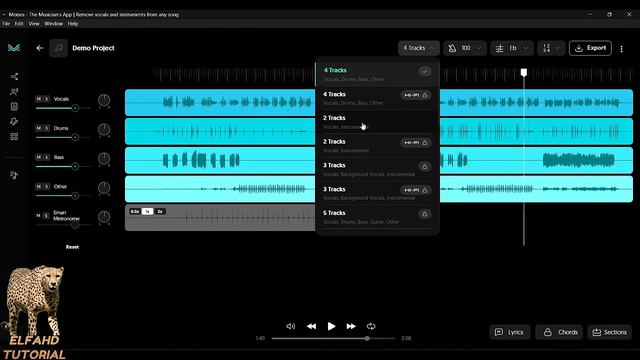The height and width of the screenshot is (360, 640).
Task: Select the 4 Tracks Hi-Fi option
Action: pyautogui.click(x=377, y=98)
